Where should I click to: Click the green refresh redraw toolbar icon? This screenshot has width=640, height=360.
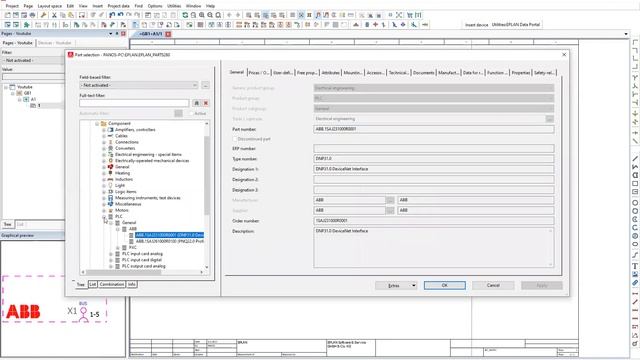coord(185,15)
